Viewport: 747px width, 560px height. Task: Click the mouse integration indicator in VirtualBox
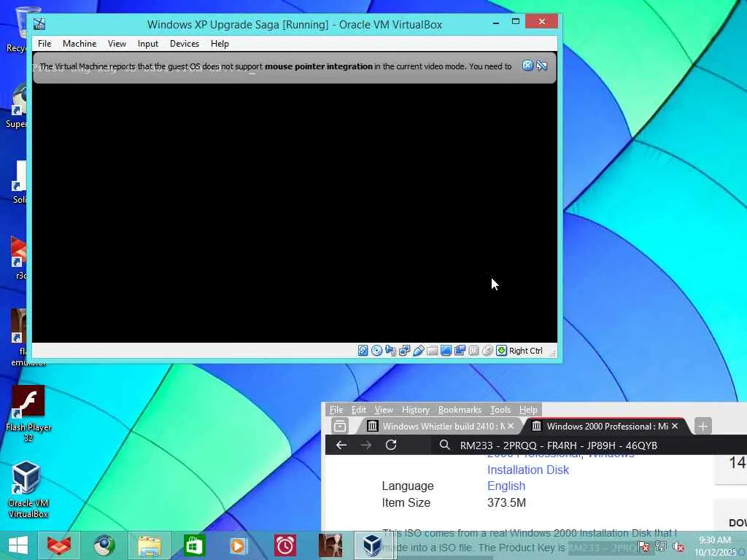tap(487, 351)
